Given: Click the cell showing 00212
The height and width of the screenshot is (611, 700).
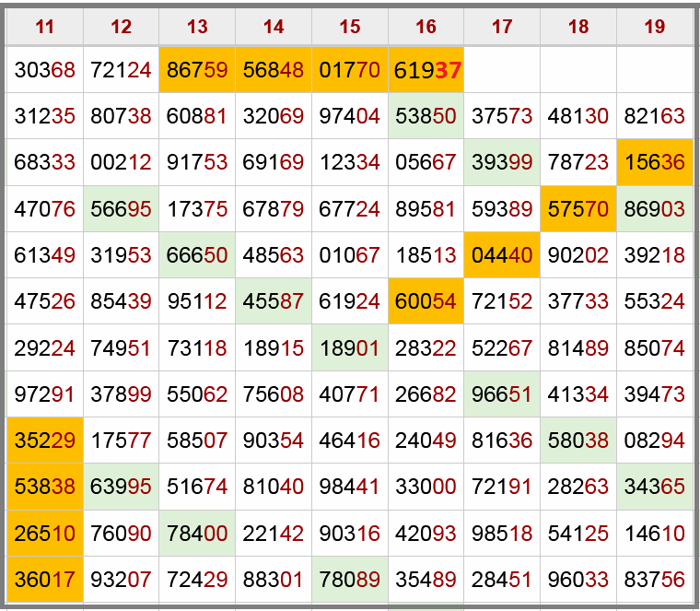Looking at the screenshot, I should 121,162.
